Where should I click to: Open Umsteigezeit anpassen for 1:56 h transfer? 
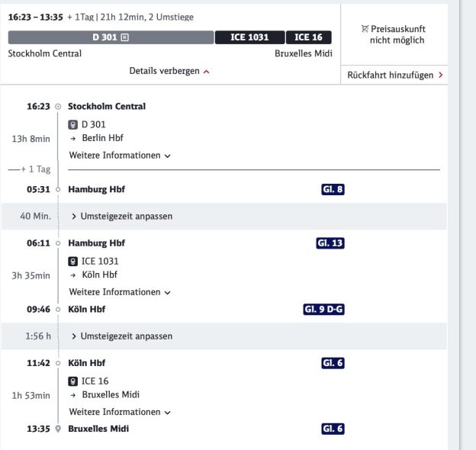122,336
